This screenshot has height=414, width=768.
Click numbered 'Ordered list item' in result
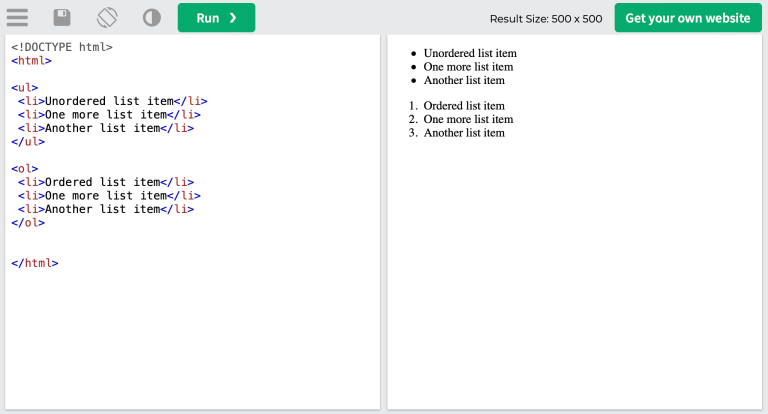463,106
